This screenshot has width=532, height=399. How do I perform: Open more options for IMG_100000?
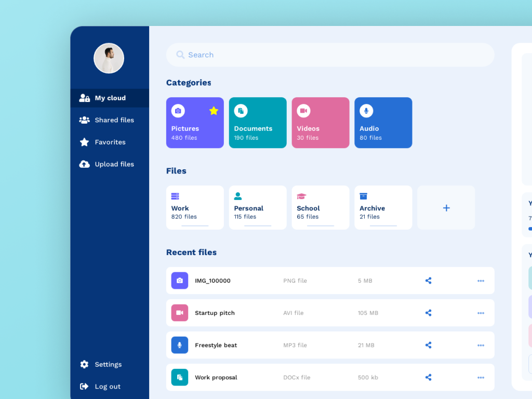(x=481, y=281)
